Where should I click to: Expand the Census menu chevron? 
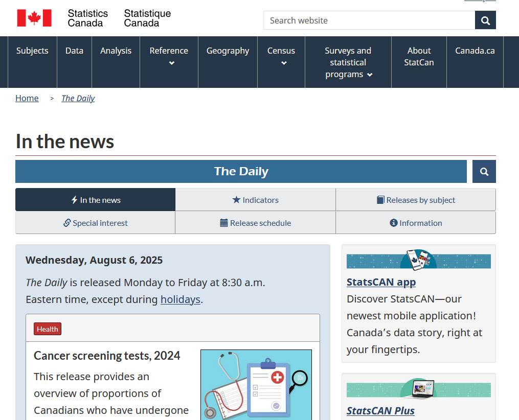click(x=284, y=63)
